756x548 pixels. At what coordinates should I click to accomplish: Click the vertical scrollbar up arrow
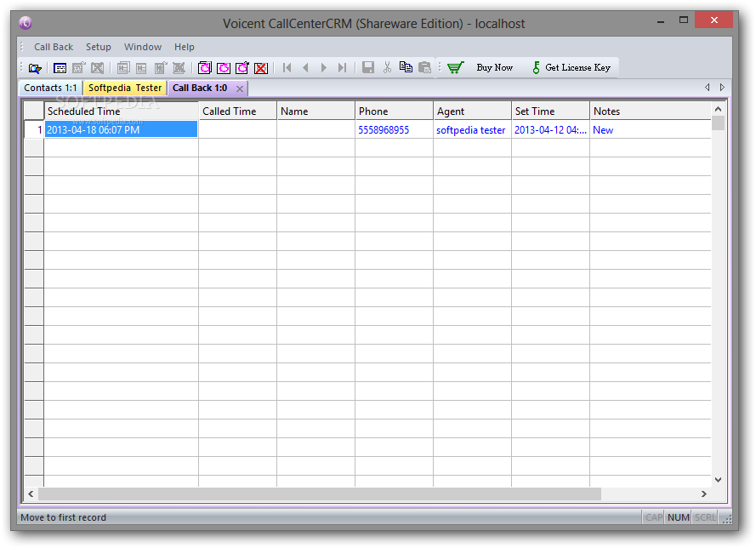(x=718, y=110)
